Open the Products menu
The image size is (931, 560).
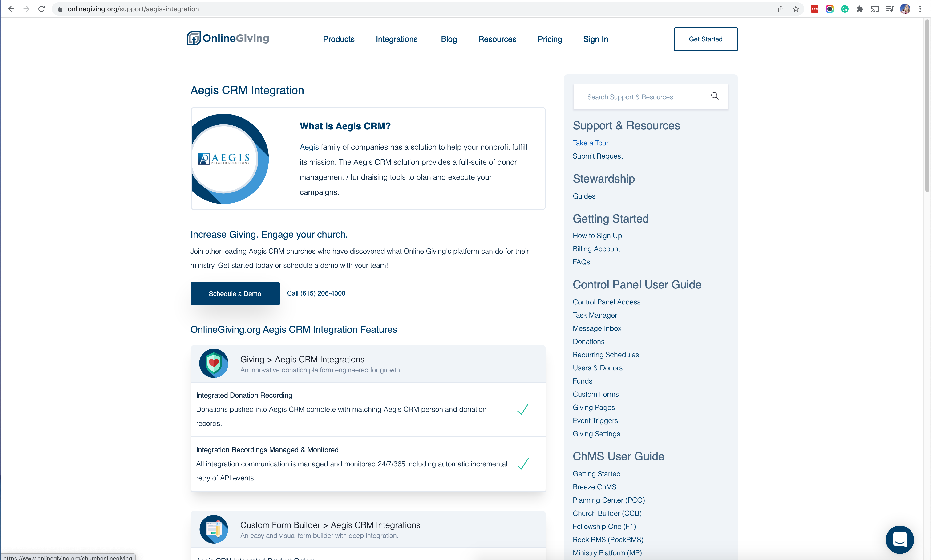[x=339, y=39]
